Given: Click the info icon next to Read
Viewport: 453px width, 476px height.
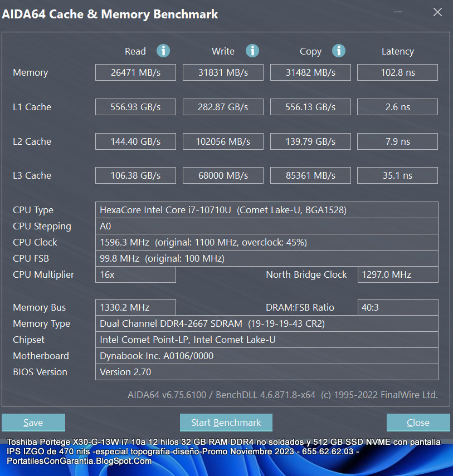Looking at the screenshot, I should [163, 51].
